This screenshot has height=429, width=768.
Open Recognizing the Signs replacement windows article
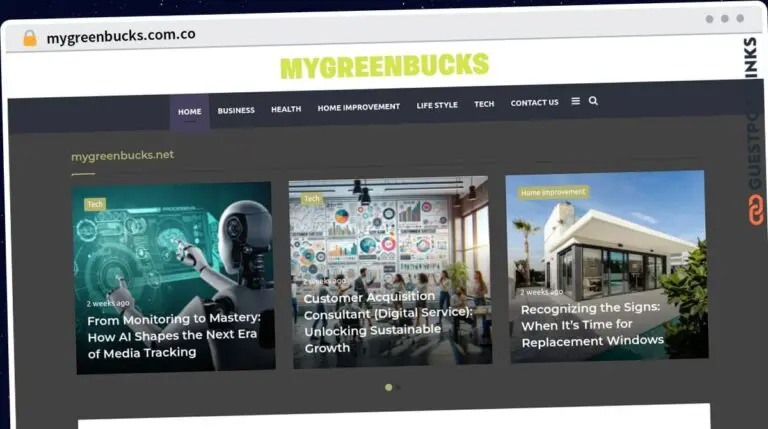click(x=592, y=324)
